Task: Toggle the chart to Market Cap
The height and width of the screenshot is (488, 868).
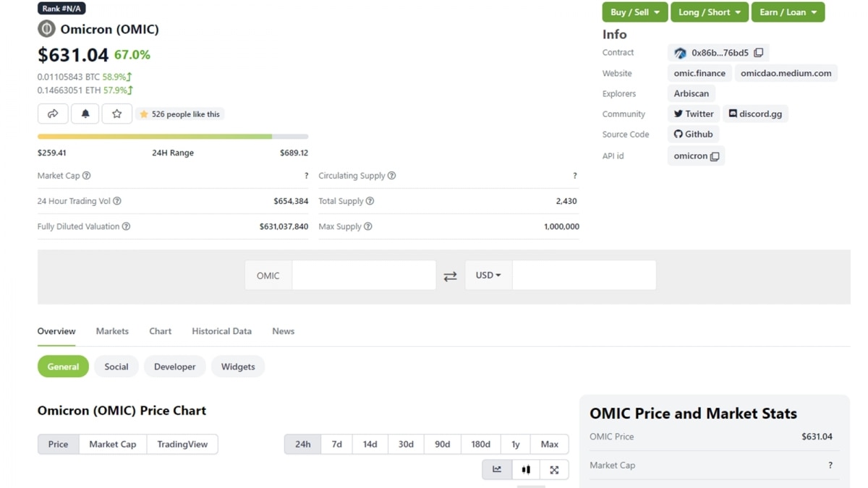Action: point(112,444)
